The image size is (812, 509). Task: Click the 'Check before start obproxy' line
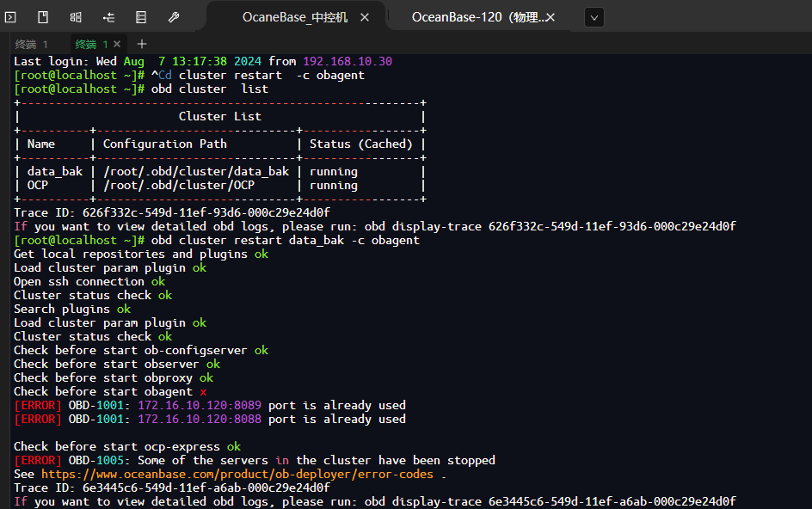(114, 378)
